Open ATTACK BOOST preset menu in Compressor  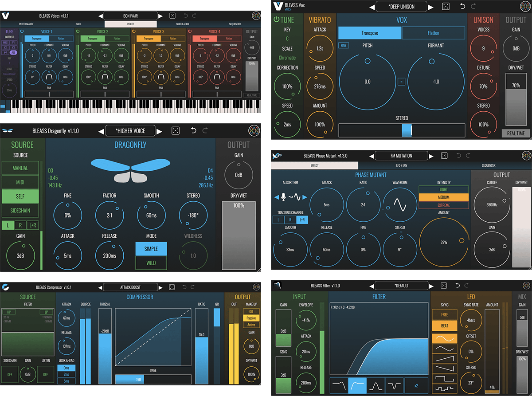tap(130, 287)
